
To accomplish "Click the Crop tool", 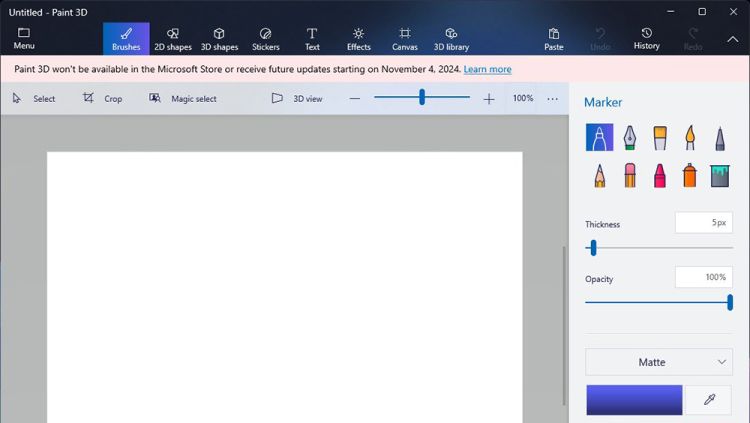I will [102, 99].
